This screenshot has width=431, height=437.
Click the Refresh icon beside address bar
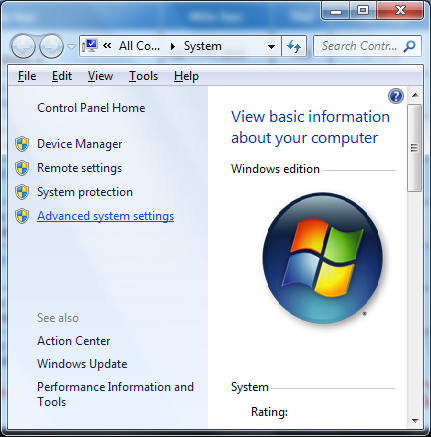click(294, 46)
